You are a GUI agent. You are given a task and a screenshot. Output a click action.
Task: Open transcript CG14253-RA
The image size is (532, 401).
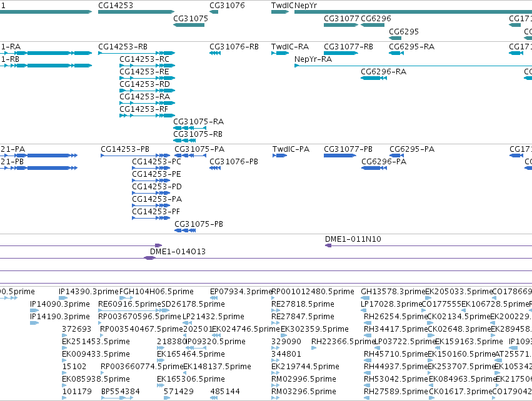(x=144, y=97)
